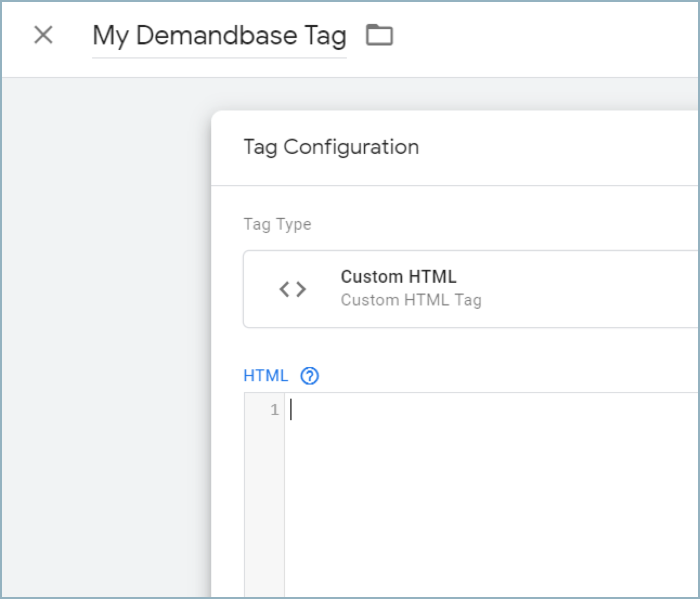Click the code brackets icon for Custom HTML
700x599 pixels.
click(x=293, y=289)
